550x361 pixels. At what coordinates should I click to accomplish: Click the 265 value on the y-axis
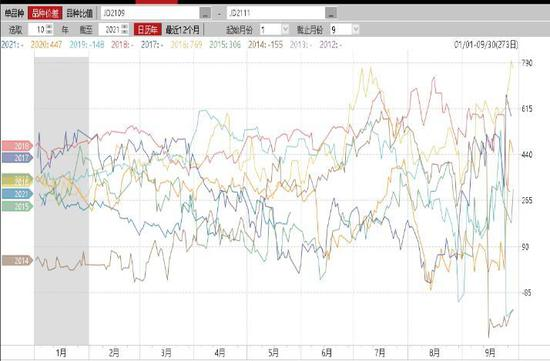point(527,201)
